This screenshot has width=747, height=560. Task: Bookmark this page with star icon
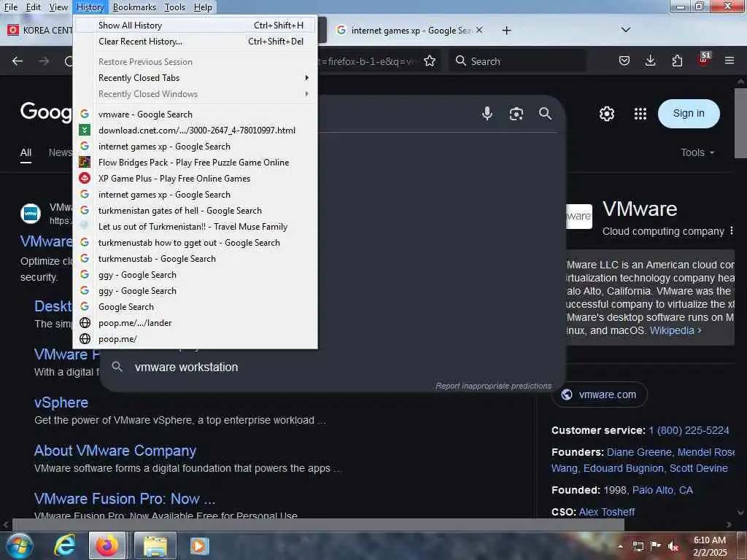(x=430, y=61)
